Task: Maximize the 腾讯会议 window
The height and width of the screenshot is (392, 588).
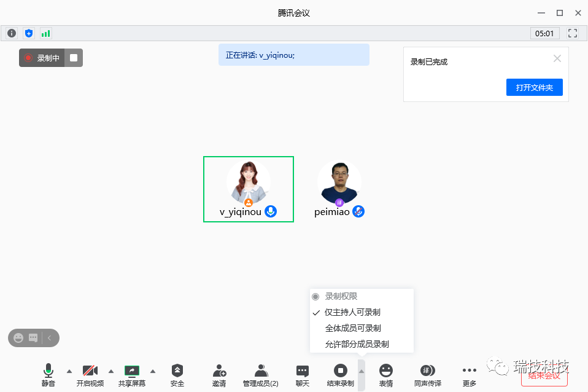Action: [560, 13]
